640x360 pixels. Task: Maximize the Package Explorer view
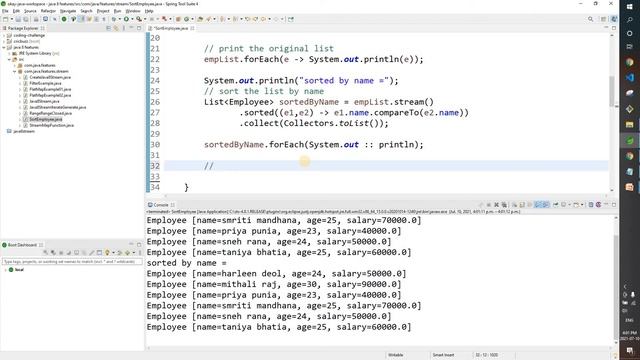click(x=139, y=28)
